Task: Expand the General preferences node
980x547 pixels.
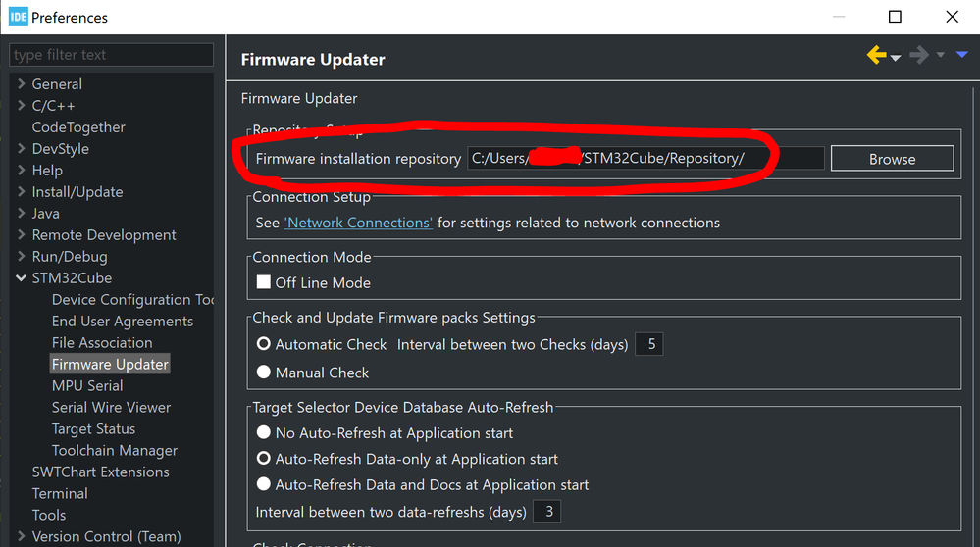Action: click(21, 84)
